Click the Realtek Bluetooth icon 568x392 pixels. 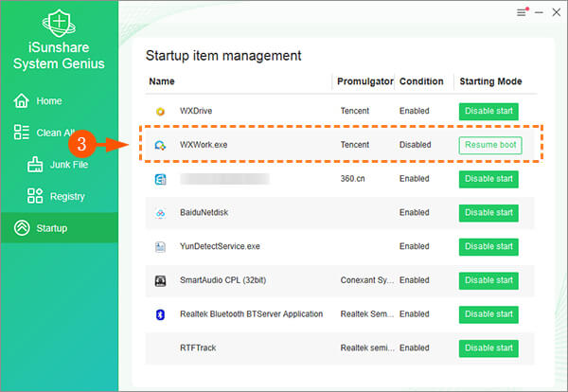tap(161, 314)
